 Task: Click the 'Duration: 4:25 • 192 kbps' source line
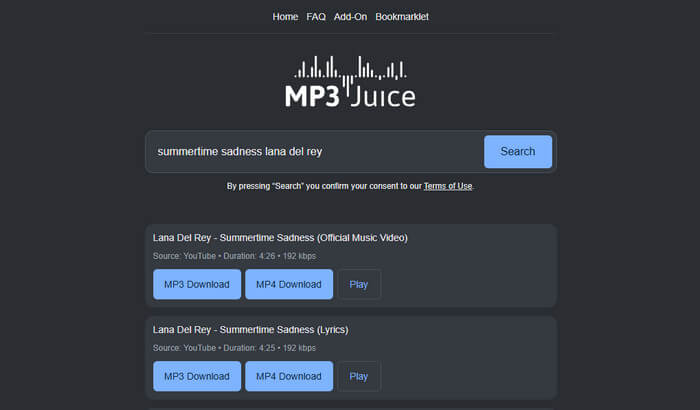234,348
